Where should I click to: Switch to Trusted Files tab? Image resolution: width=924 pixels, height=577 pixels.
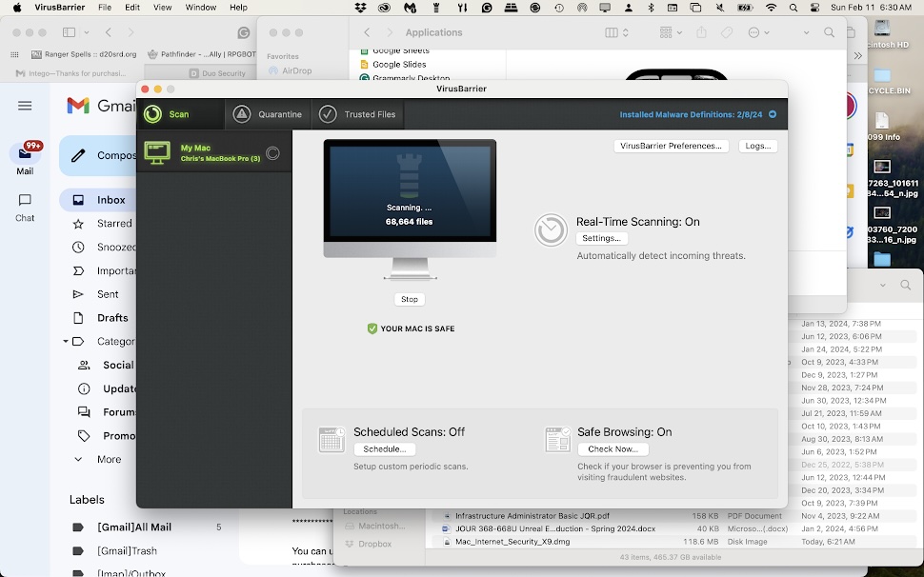[x=358, y=114]
